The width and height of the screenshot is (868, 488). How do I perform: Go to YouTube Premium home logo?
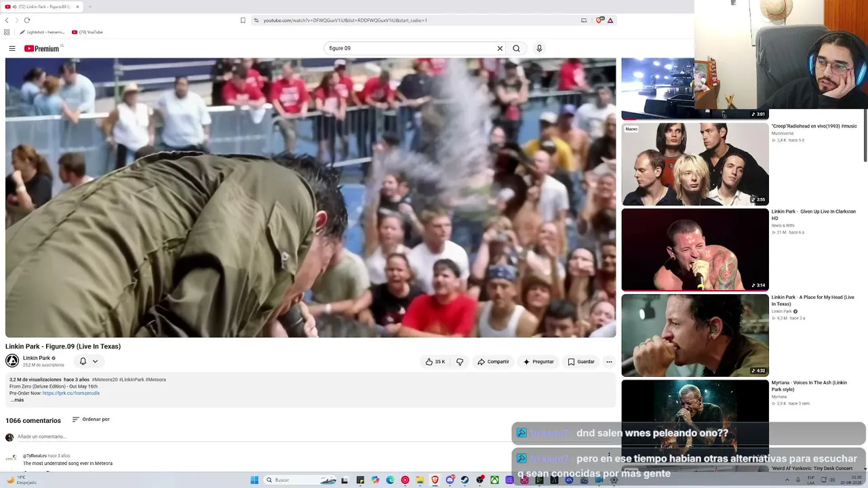(42, 48)
